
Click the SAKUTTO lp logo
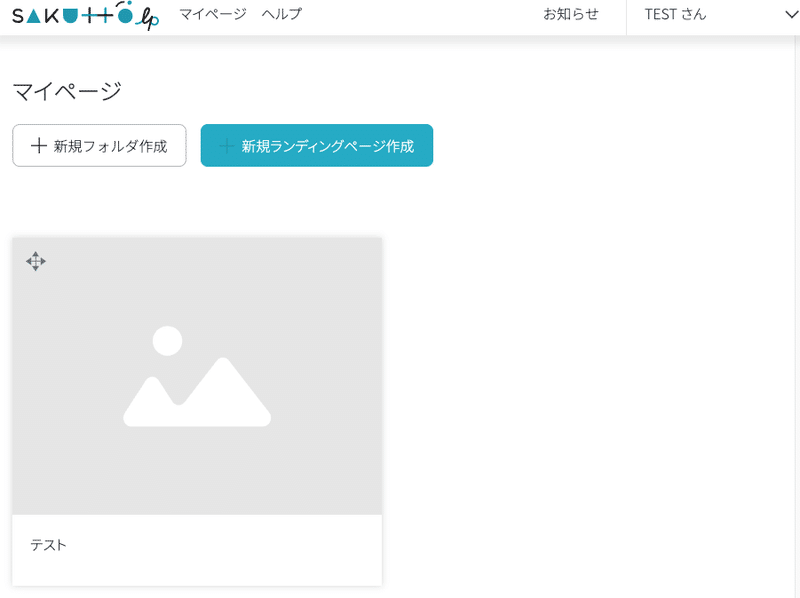click(x=85, y=16)
